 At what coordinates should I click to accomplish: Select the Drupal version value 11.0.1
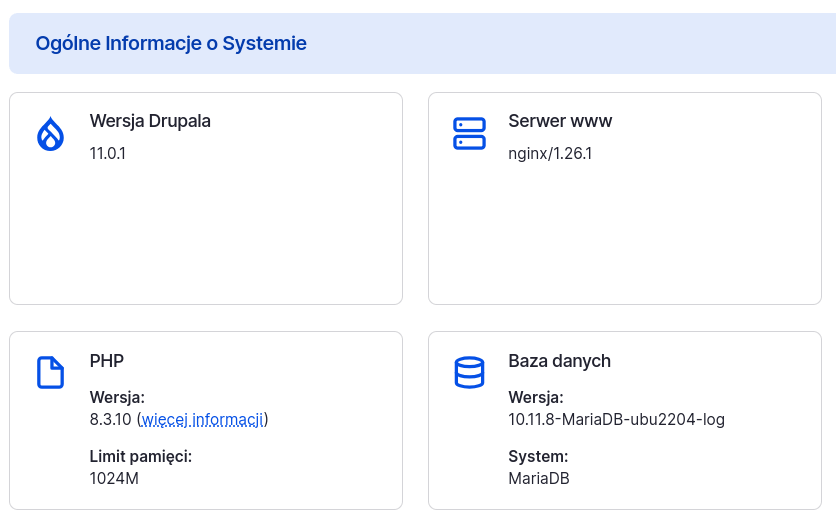[108, 154]
